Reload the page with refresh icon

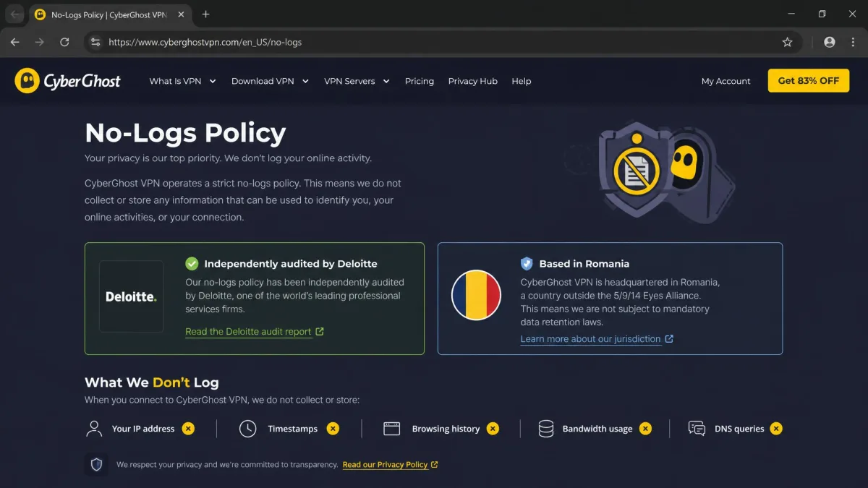tap(64, 42)
